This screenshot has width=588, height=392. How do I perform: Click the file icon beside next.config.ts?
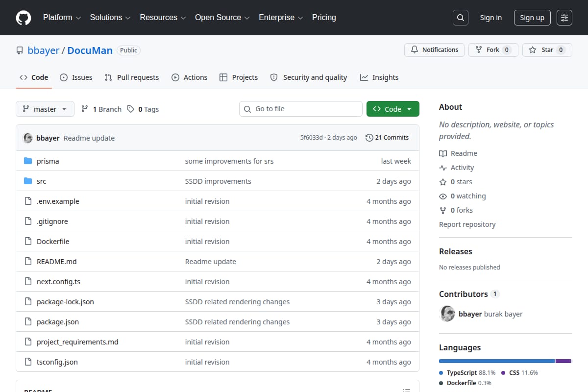pos(28,282)
